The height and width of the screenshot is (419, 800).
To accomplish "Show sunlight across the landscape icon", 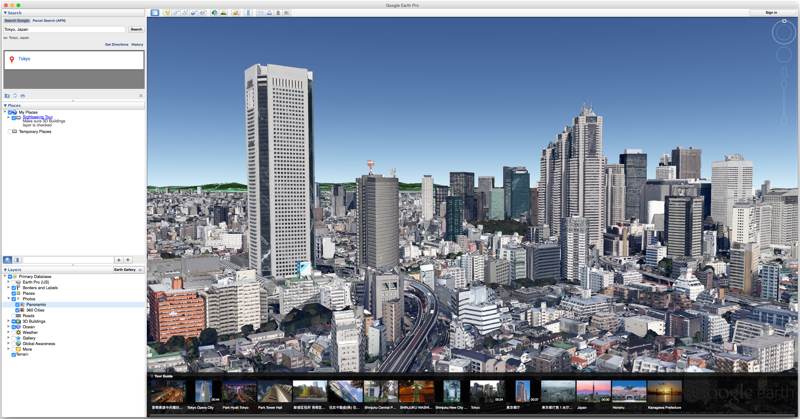I will (x=223, y=13).
